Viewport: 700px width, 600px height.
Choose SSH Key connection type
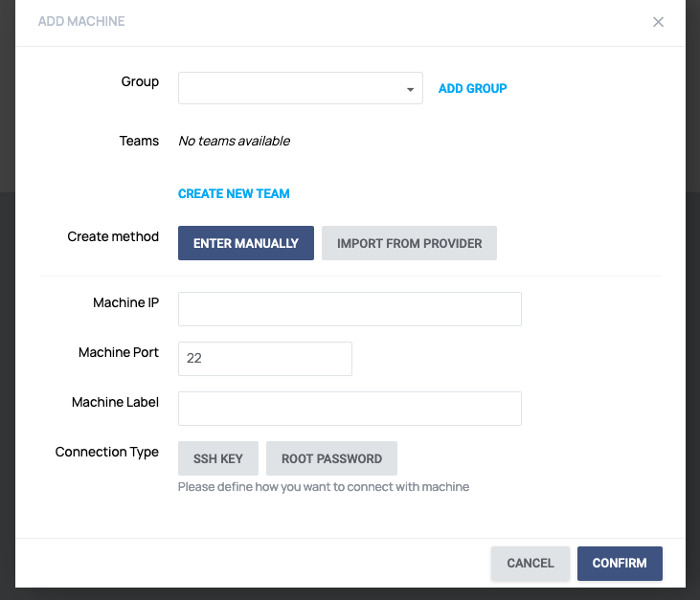[218, 458]
